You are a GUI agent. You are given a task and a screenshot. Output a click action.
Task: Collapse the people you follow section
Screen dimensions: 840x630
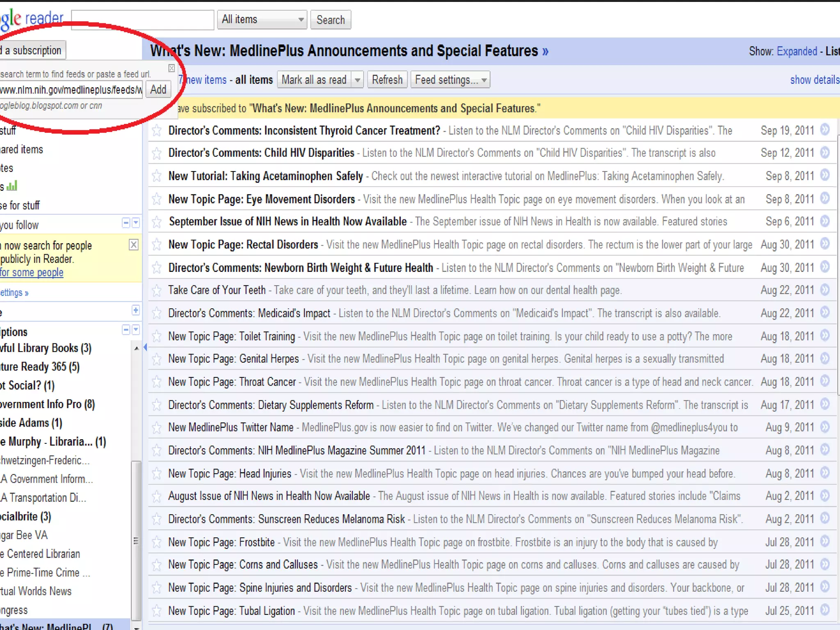pos(126,223)
